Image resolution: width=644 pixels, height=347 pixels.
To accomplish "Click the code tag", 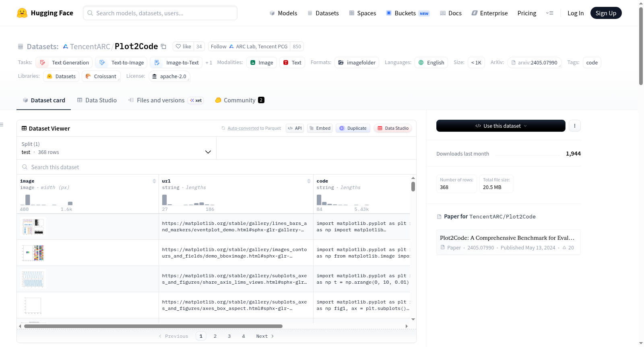I will pyautogui.click(x=592, y=62).
